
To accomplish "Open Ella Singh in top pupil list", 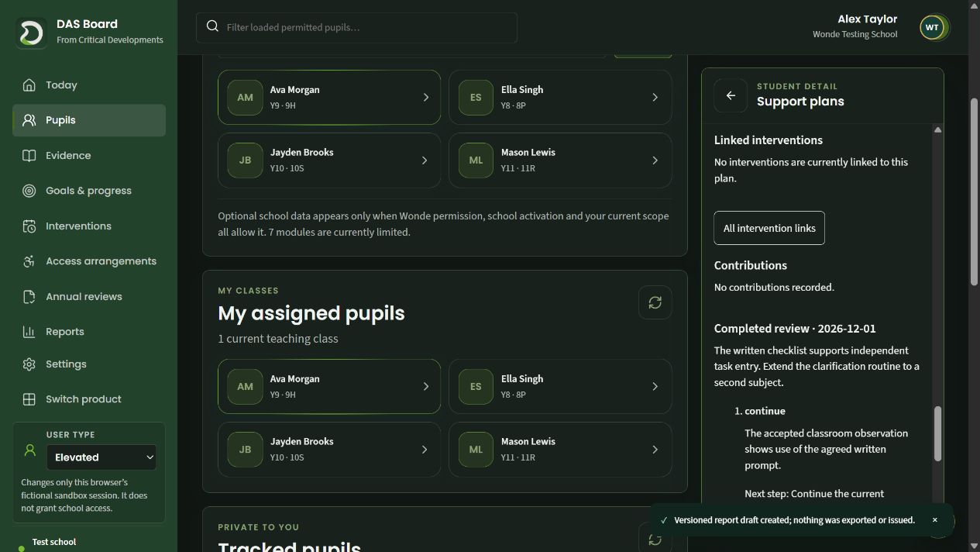I will (x=560, y=97).
